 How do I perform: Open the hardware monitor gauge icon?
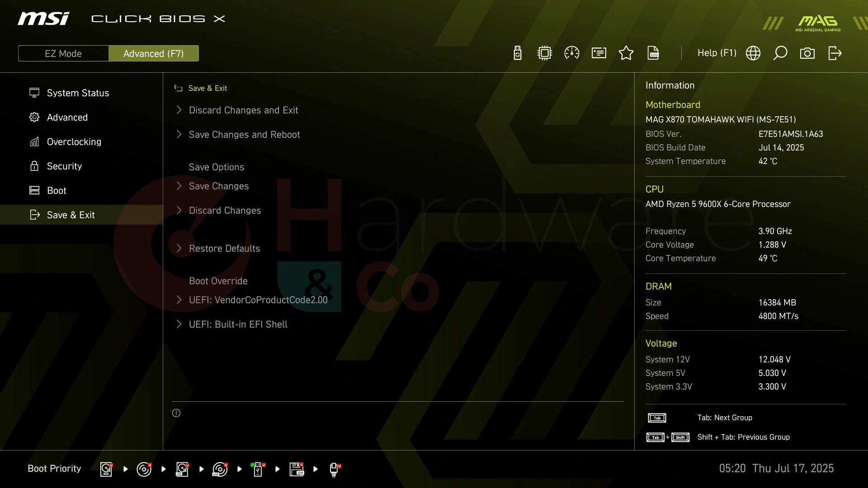pos(572,53)
